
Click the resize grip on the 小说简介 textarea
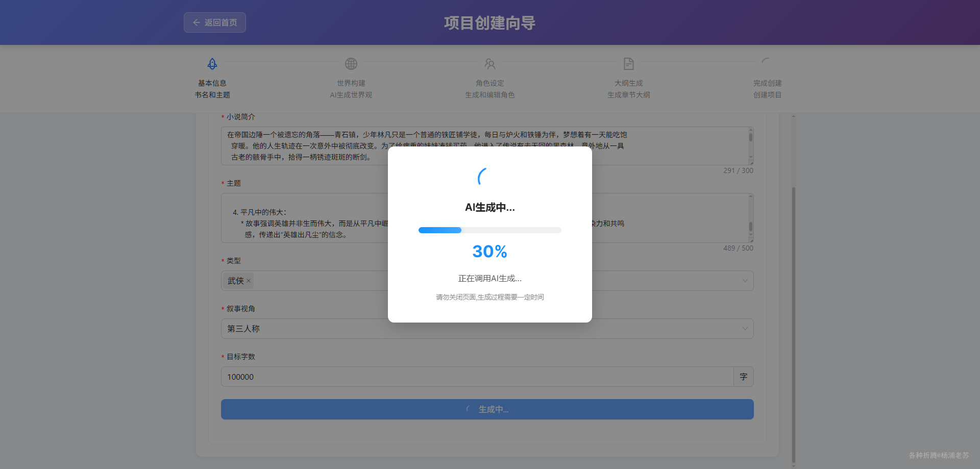click(x=751, y=162)
